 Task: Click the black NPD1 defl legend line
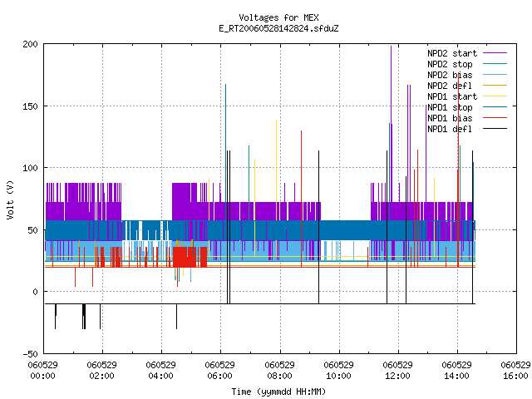coord(495,129)
